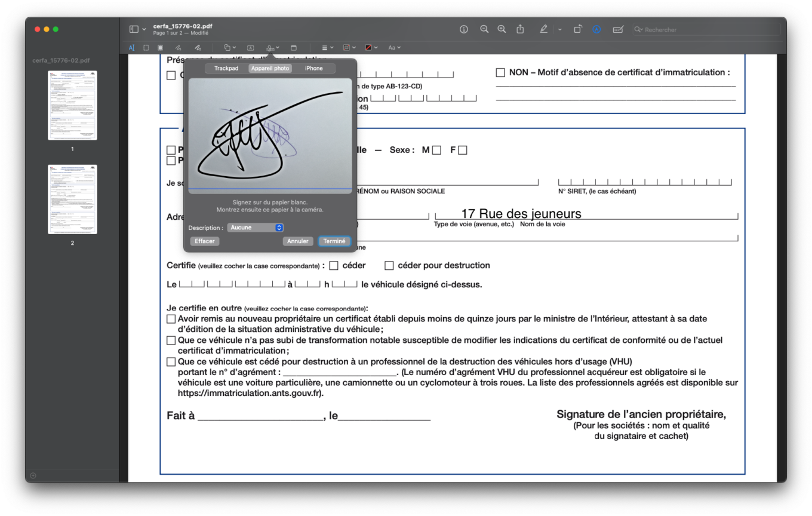Check the Avoir remis au nouveau propriétaire box
The image size is (812, 516).
(x=171, y=320)
